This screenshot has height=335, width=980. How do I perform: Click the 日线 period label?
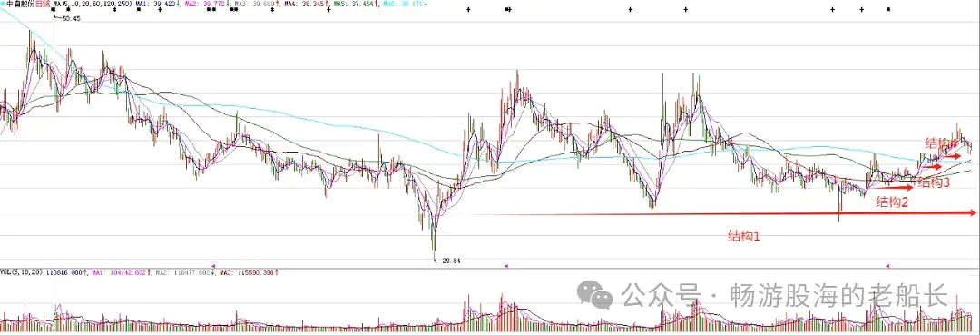pos(42,4)
